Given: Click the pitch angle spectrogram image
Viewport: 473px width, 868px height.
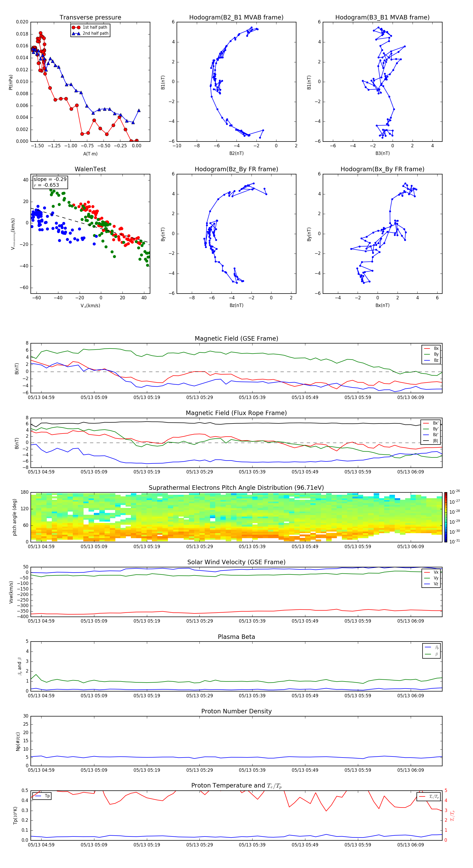Looking at the screenshot, I should pos(236,517).
